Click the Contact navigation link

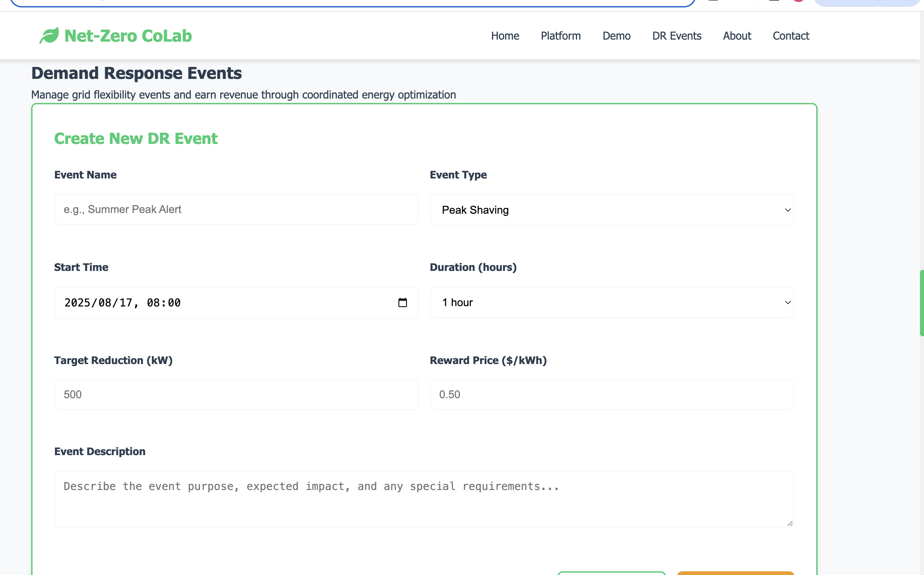(790, 36)
